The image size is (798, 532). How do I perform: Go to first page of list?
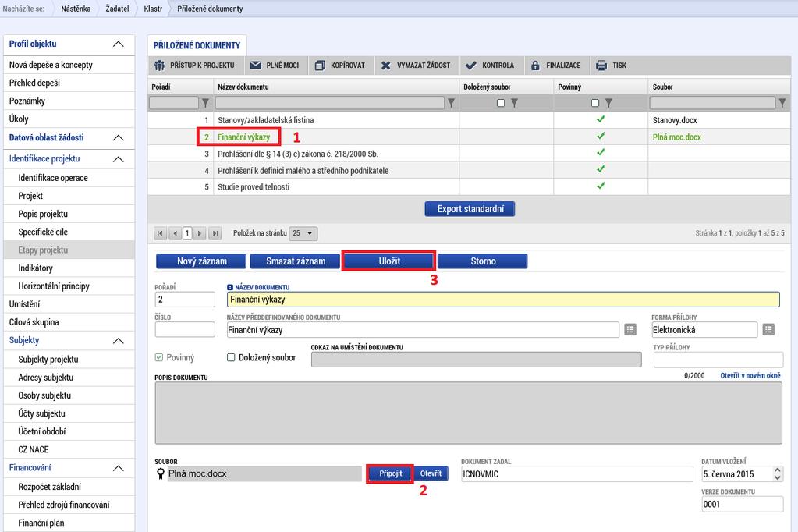(160, 233)
